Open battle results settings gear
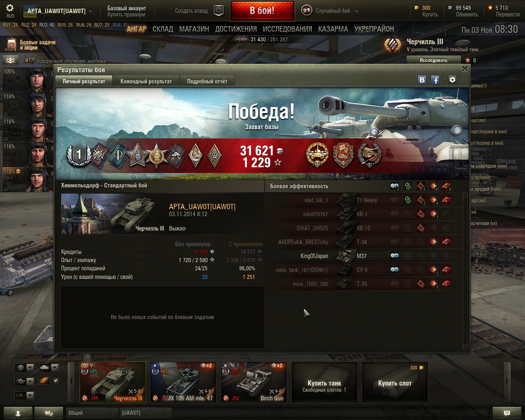This screenshot has height=420, width=525. (x=452, y=80)
